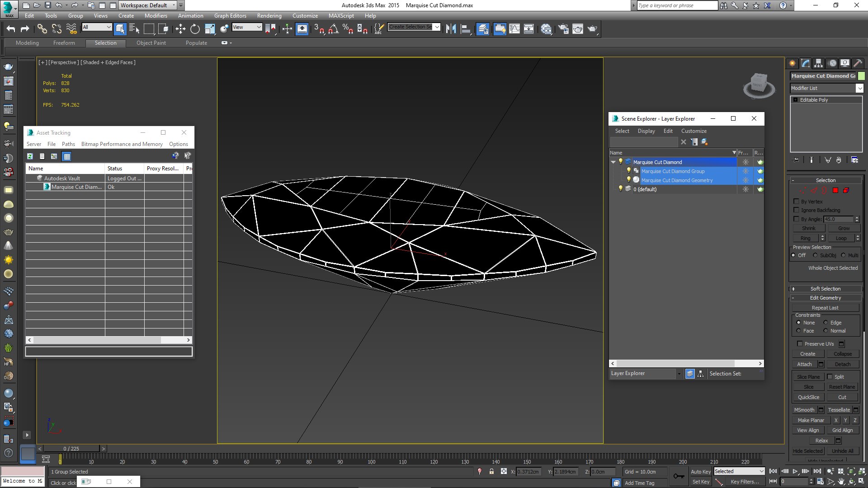Select the Move transform tool

[180, 29]
